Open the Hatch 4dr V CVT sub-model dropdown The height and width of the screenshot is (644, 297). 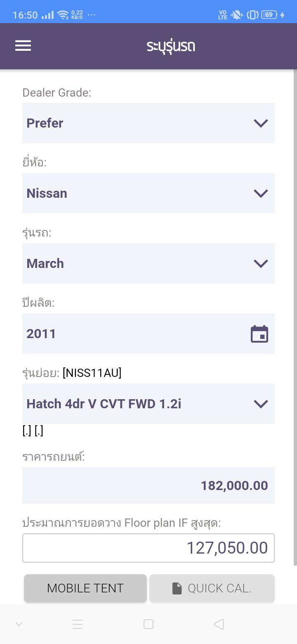click(x=148, y=404)
